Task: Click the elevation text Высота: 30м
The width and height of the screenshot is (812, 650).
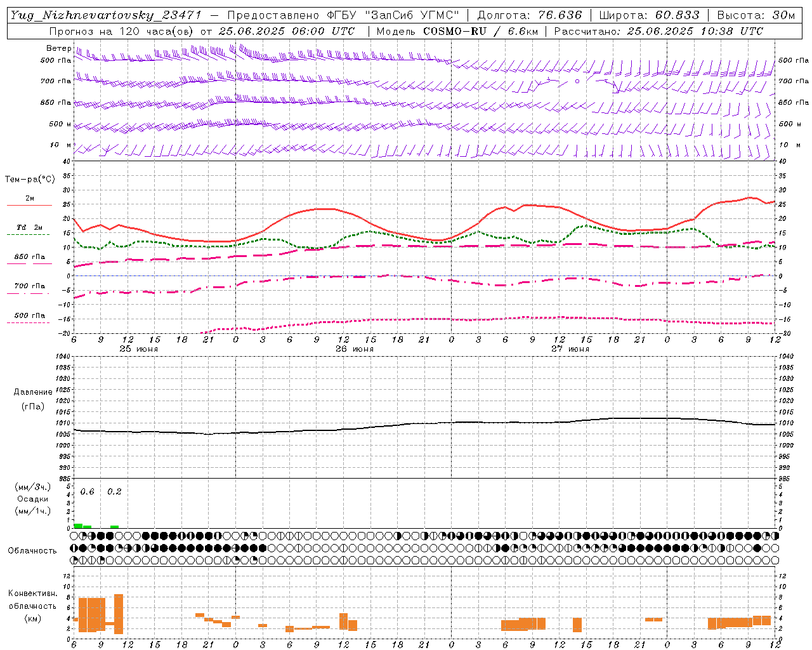Action: (x=756, y=15)
